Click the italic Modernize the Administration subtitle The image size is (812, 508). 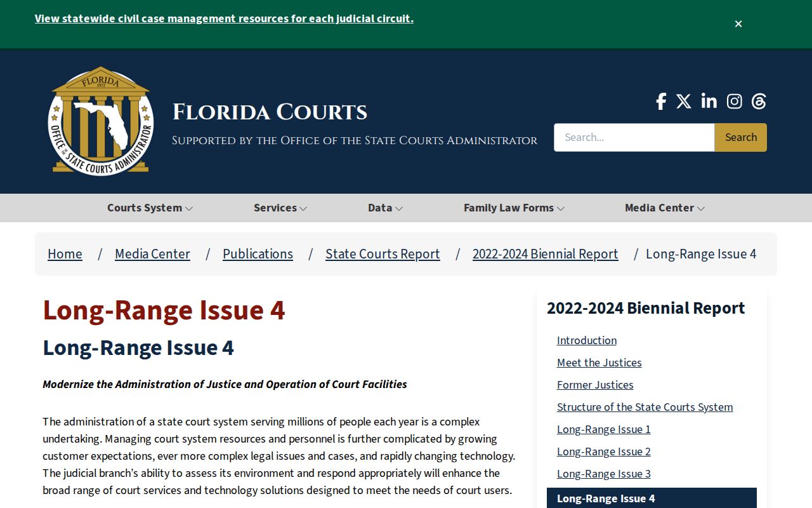[x=225, y=384]
